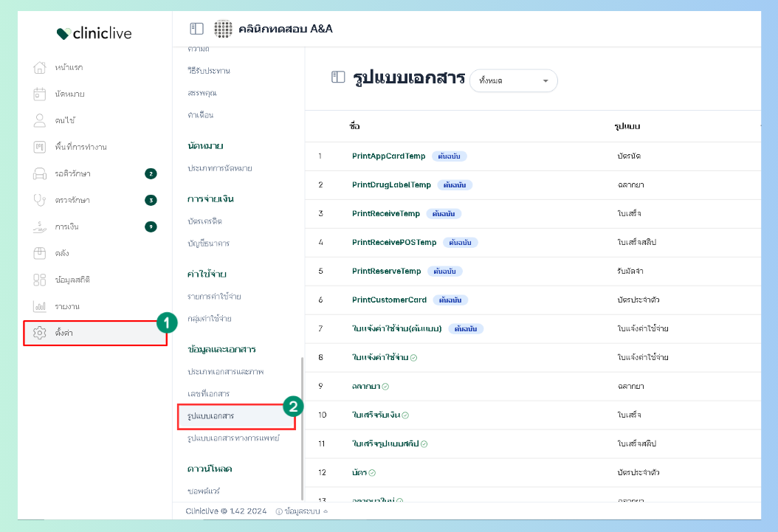Screen dimensions: 778x532
Task: Click the bar chart icon for รายงาน
Action: point(40,306)
